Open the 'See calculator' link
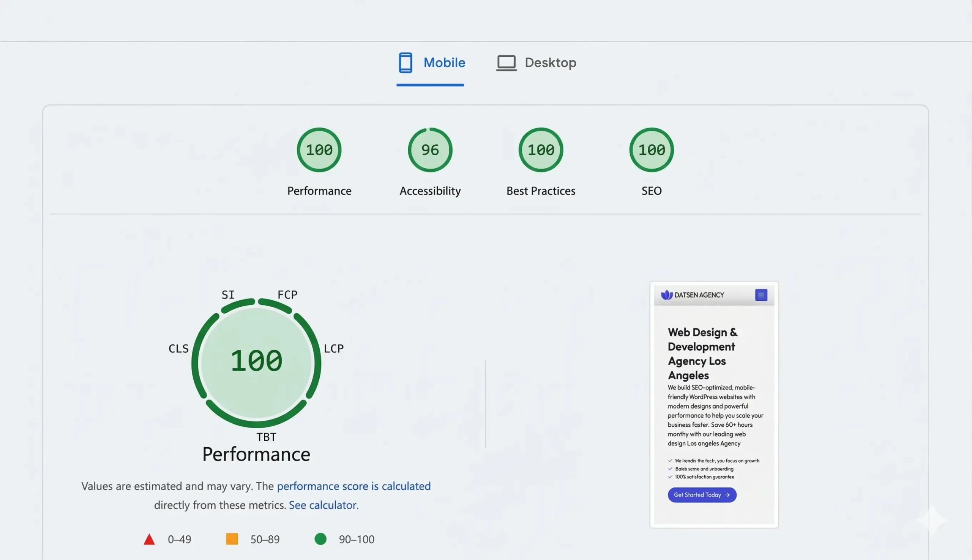The image size is (972, 560). [323, 505]
